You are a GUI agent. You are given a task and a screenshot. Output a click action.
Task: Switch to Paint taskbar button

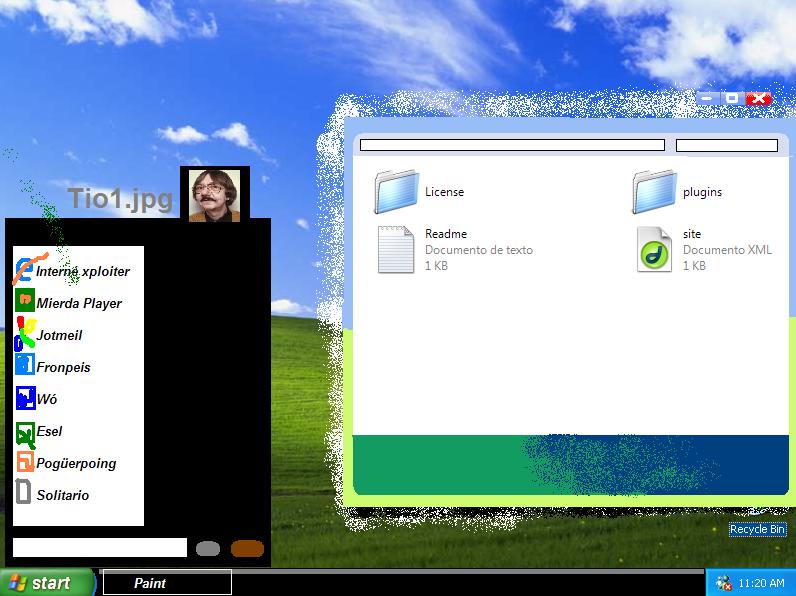pyautogui.click(x=168, y=582)
